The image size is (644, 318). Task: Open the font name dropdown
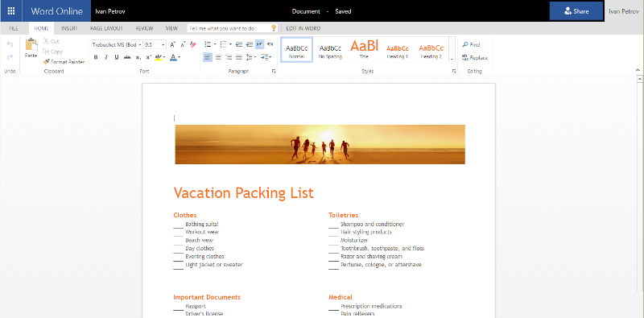[140, 44]
